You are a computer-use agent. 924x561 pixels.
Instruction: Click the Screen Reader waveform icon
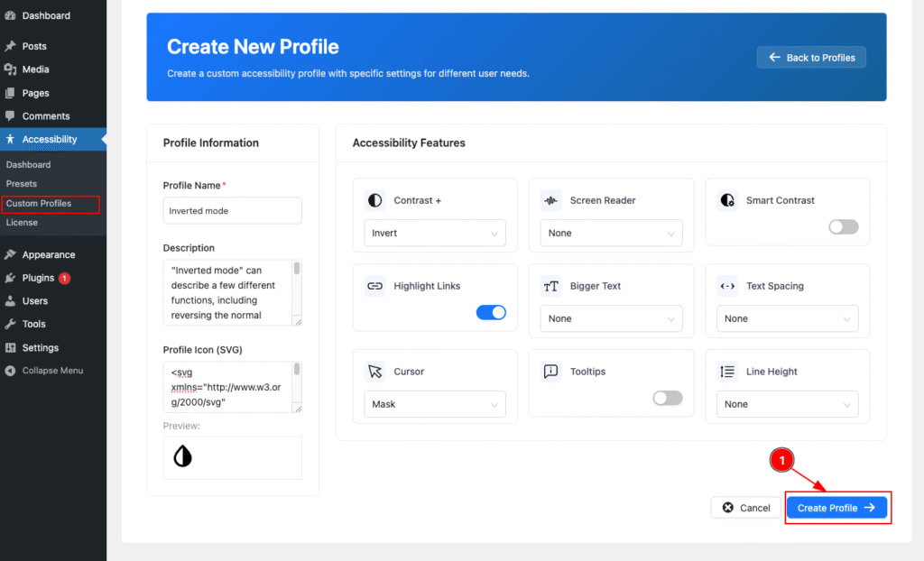click(x=550, y=200)
